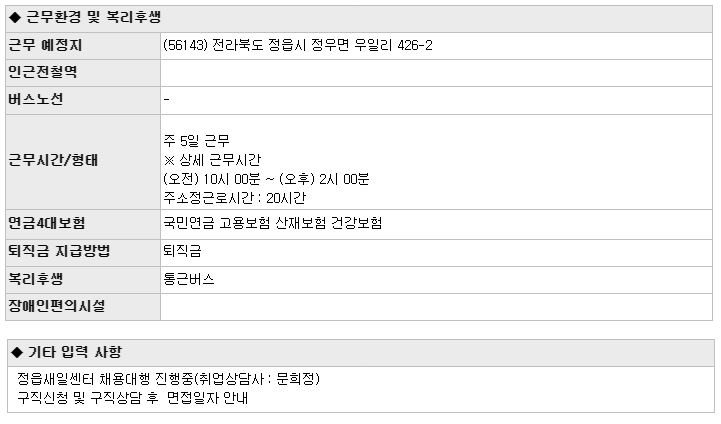
Task: Click the 주 5일 근무 text
Action: (x=196, y=141)
